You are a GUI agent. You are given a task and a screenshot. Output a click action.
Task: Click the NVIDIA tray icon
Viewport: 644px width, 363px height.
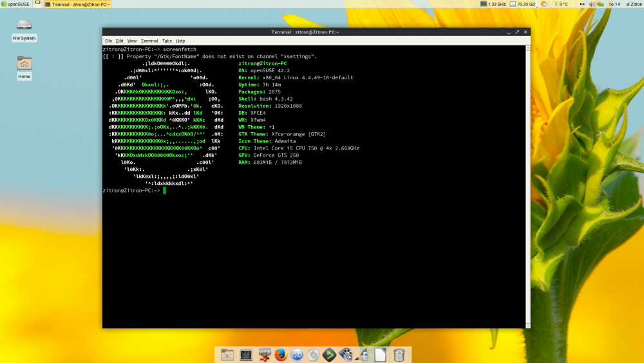pos(600,4)
